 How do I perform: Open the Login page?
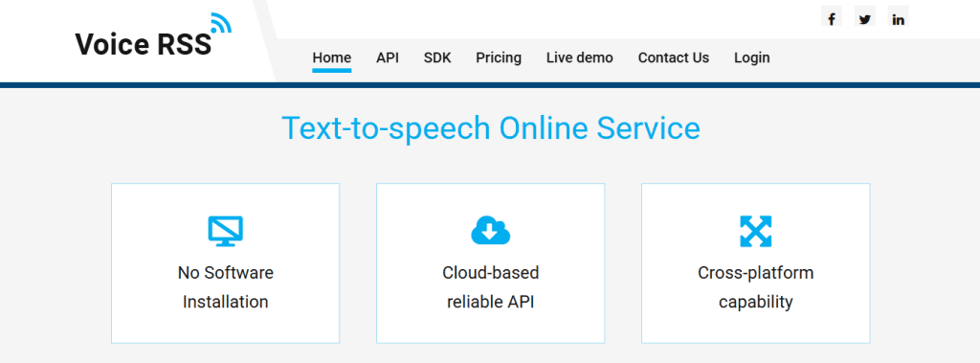[752, 57]
